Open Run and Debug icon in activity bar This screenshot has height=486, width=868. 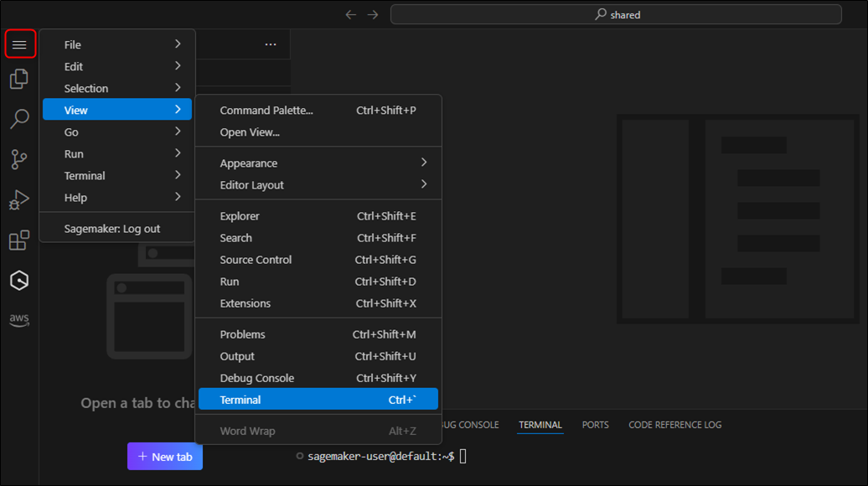click(18, 200)
